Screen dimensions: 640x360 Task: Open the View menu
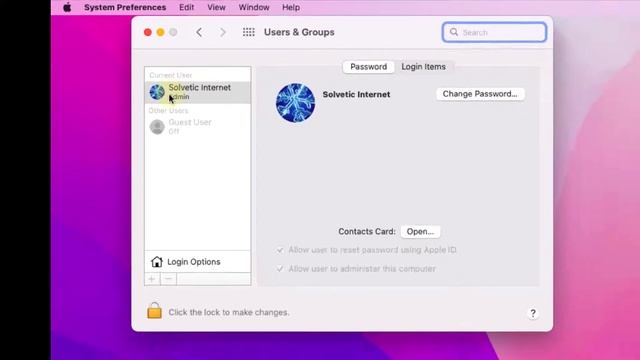coord(216,7)
